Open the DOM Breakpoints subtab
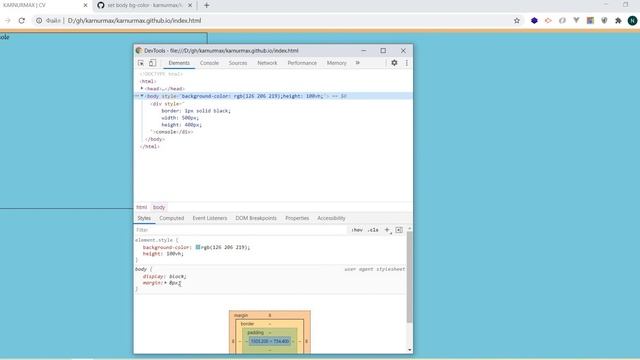The image size is (640, 360). click(256, 218)
